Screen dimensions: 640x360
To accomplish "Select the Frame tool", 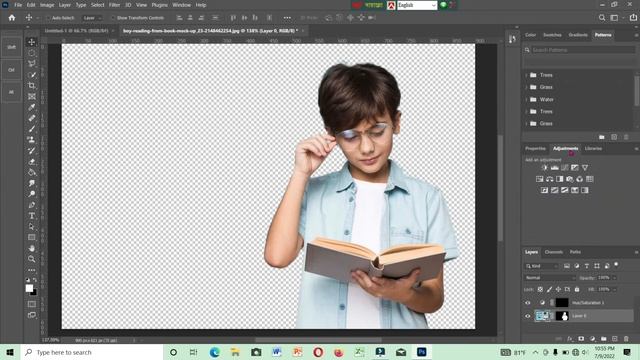I will point(31,96).
